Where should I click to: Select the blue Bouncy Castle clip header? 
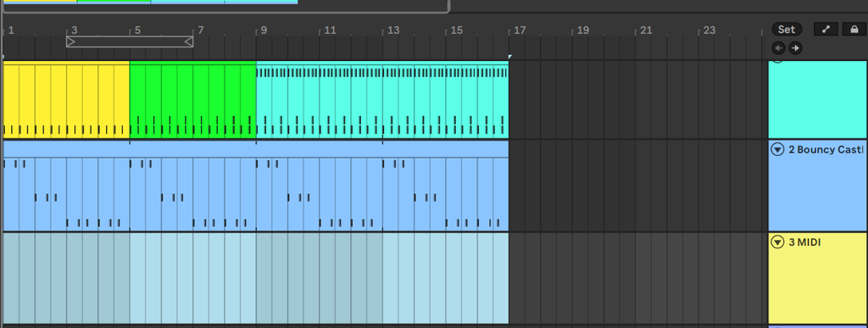point(256,149)
